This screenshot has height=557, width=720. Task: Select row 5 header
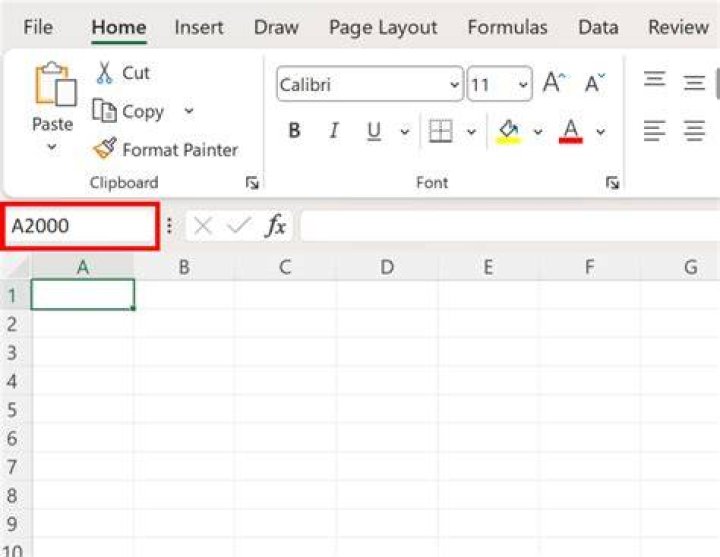(15, 409)
